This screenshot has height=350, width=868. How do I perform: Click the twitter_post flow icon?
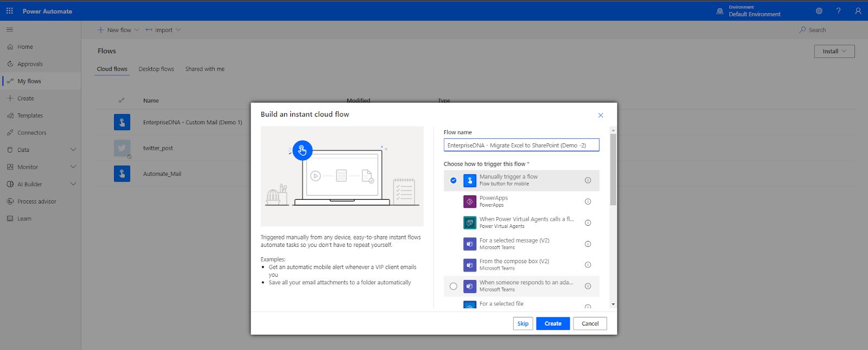(122, 148)
